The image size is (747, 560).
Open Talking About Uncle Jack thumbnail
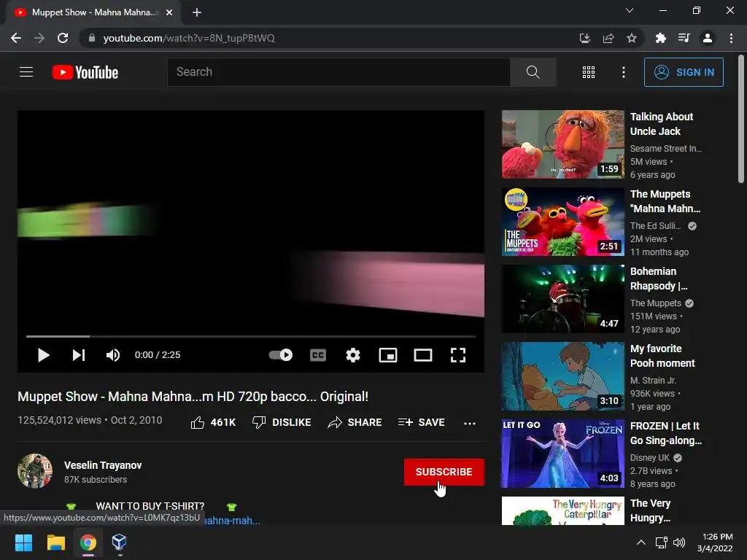click(562, 144)
